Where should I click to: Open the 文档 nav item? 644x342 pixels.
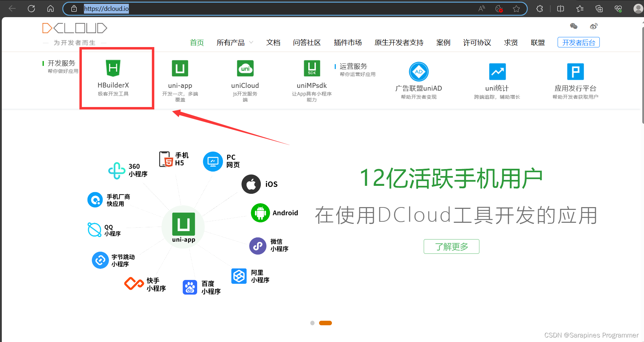coord(273,43)
